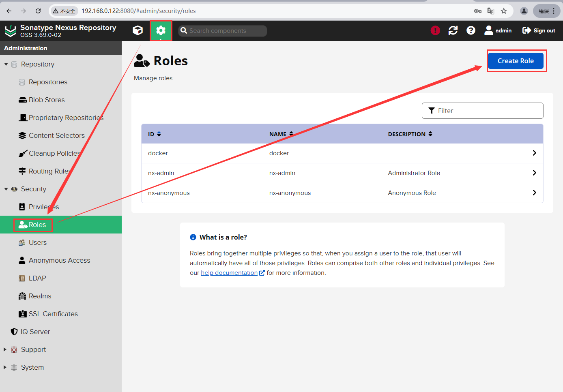Click the Users group icon
The height and width of the screenshot is (392, 563).
tap(22, 242)
